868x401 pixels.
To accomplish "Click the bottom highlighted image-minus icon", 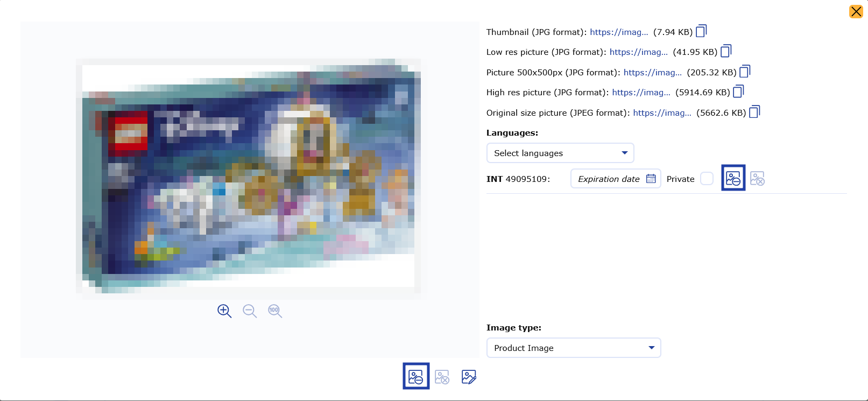I will point(416,376).
